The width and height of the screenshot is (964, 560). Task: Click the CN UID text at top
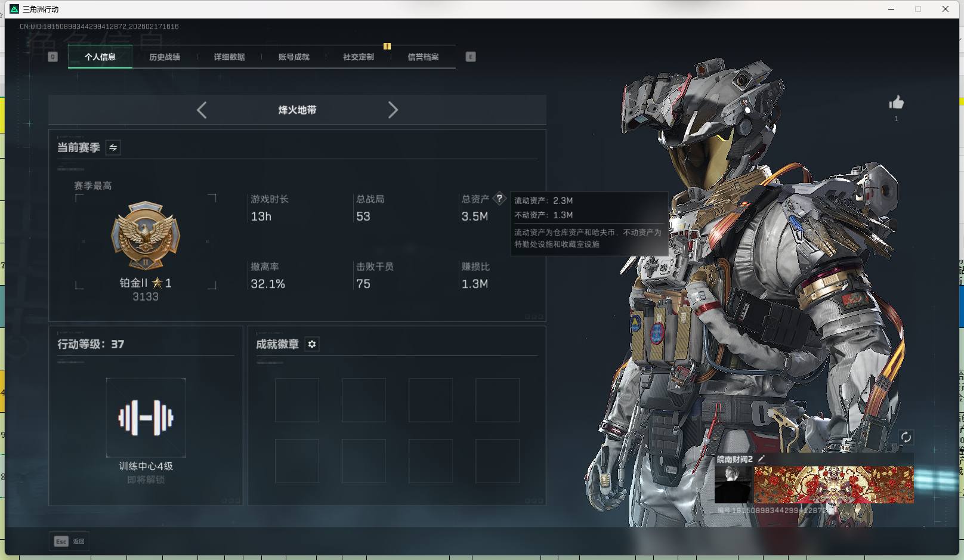click(99, 27)
